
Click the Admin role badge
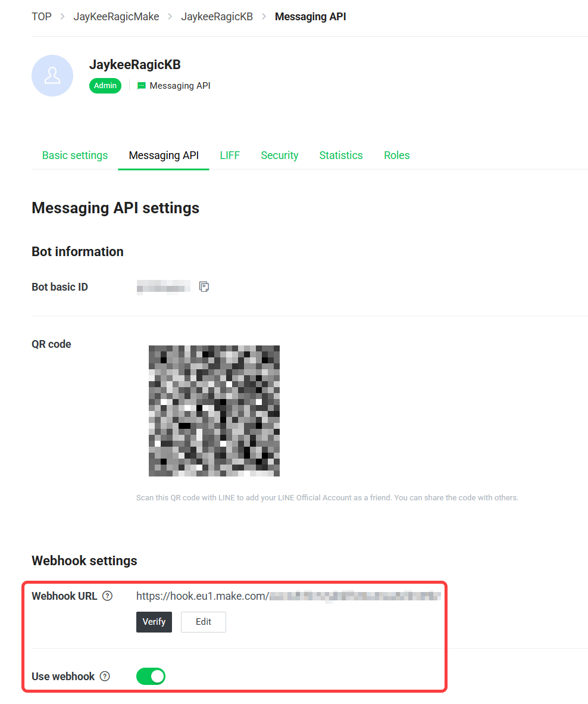105,85
